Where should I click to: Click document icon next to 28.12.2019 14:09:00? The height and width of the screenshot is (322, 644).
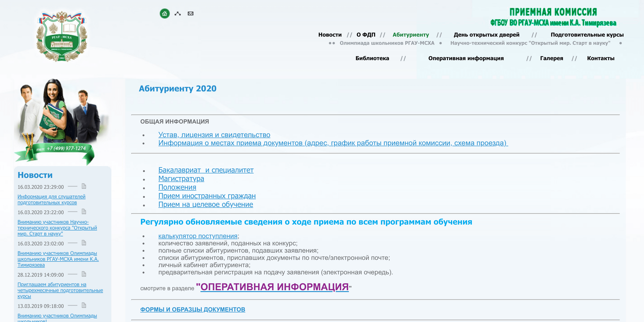pos(84,274)
